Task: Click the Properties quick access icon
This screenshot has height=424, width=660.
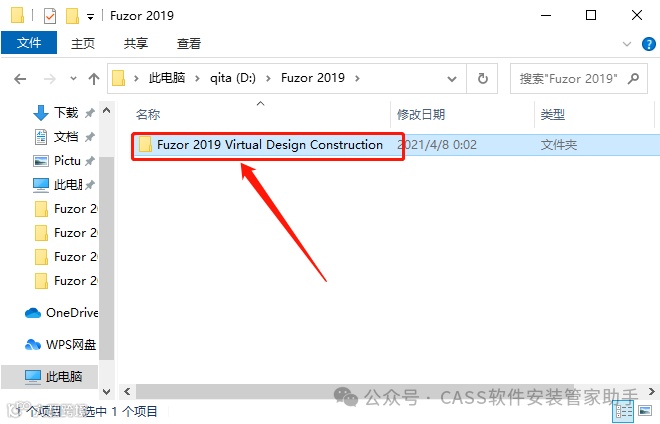Action: tap(50, 16)
